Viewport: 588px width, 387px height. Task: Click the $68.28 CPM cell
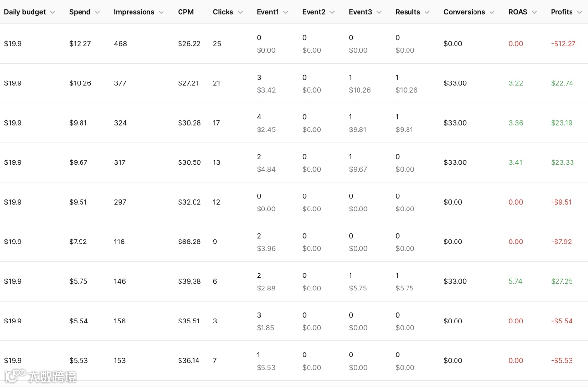pos(189,242)
